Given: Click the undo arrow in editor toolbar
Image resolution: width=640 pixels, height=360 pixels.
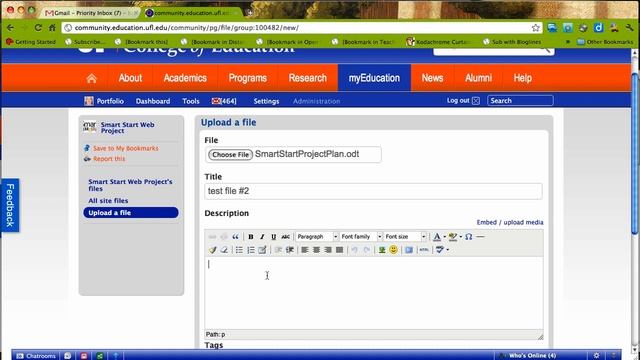Looking at the screenshot, I should [354, 250].
